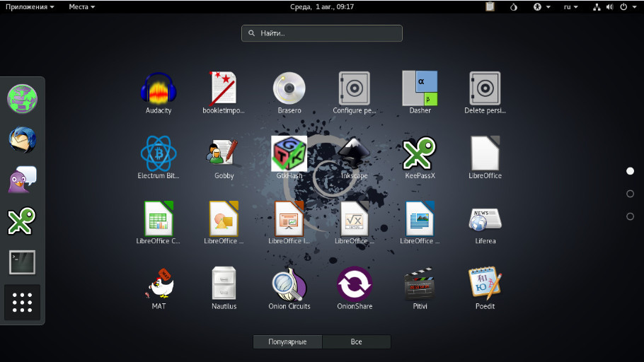Open the Приложения menu

tap(30, 6)
